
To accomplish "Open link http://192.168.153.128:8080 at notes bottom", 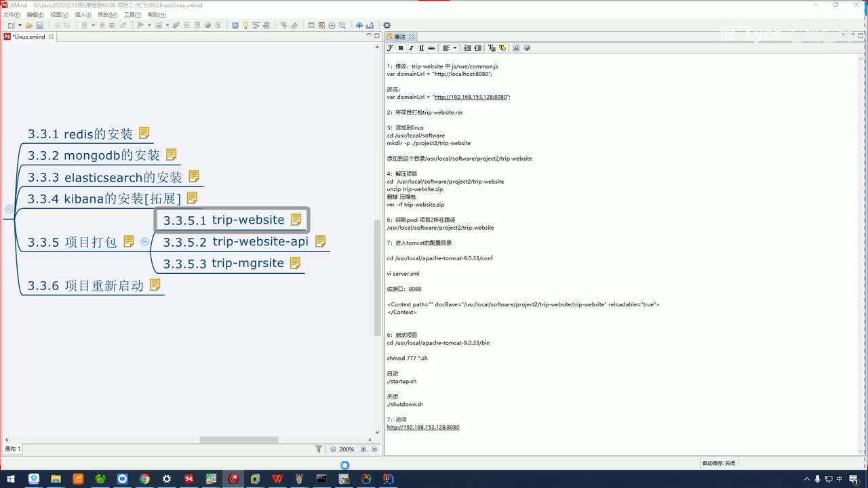I will pyautogui.click(x=423, y=428).
